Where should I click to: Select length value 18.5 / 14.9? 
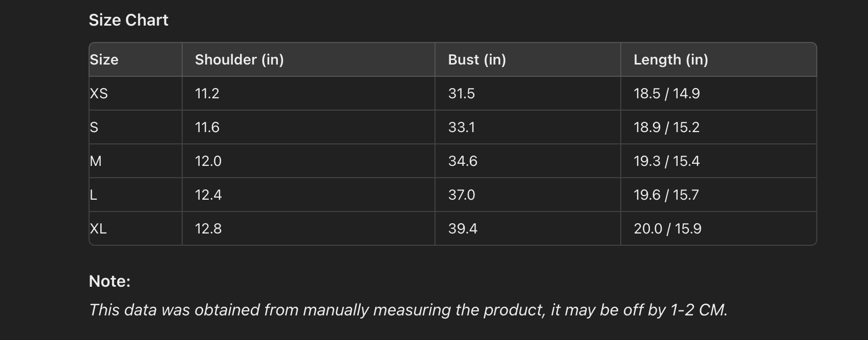[666, 93]
